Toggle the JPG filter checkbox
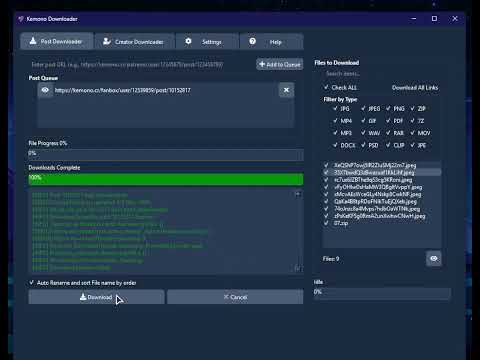This screenshot has height=360, width=480. [x=335, y=109]
